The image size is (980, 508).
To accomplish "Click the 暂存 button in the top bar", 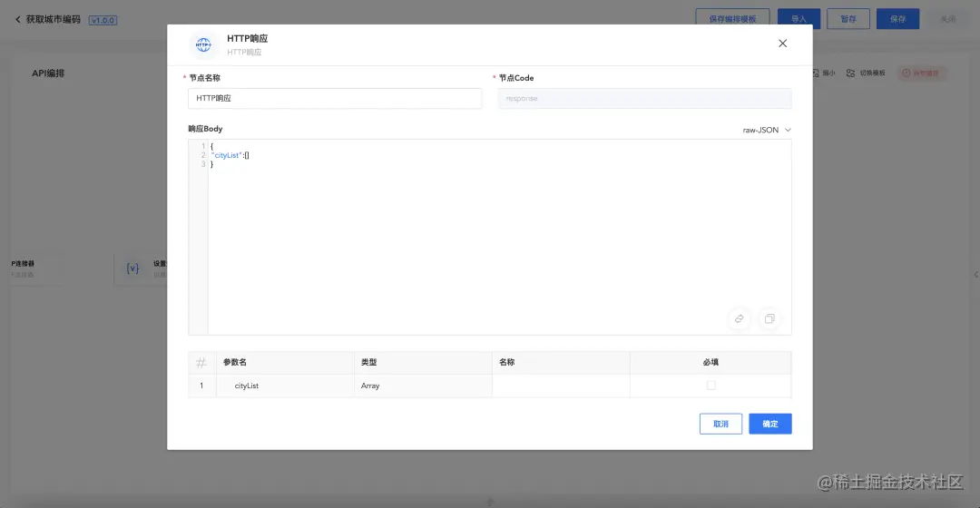I will pos(848,19).
